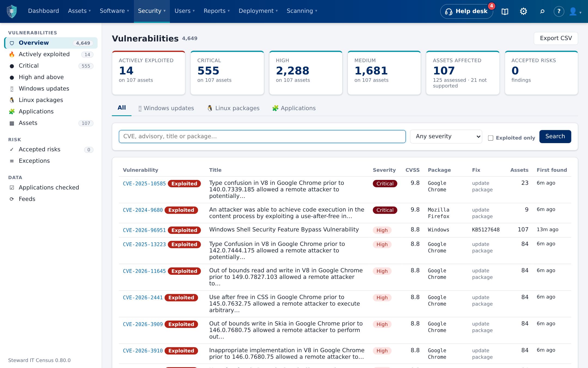Open the help question mark icon
The width and height of the screenshot is (588, 368).
point(559,11)
